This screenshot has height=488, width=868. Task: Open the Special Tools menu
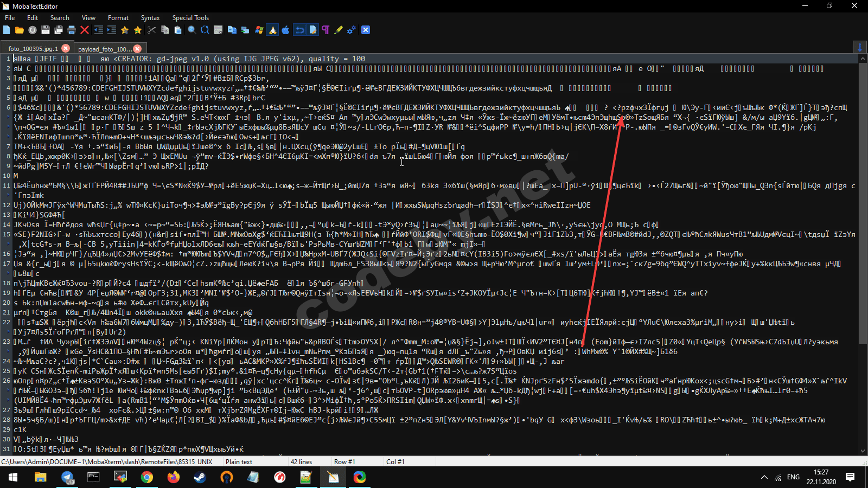click(x=190, y=18)
